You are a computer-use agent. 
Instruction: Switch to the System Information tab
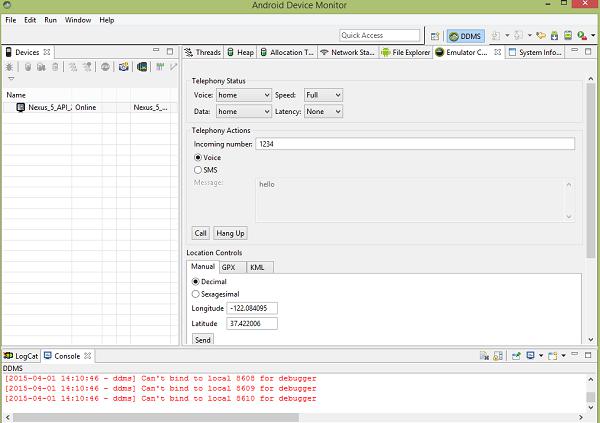pyautogui.click(x=535, y=52)
